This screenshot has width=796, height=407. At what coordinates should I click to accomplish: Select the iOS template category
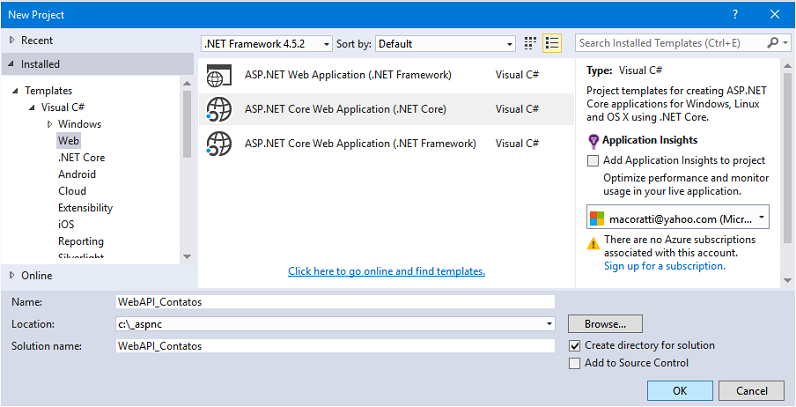click(66, 224)
